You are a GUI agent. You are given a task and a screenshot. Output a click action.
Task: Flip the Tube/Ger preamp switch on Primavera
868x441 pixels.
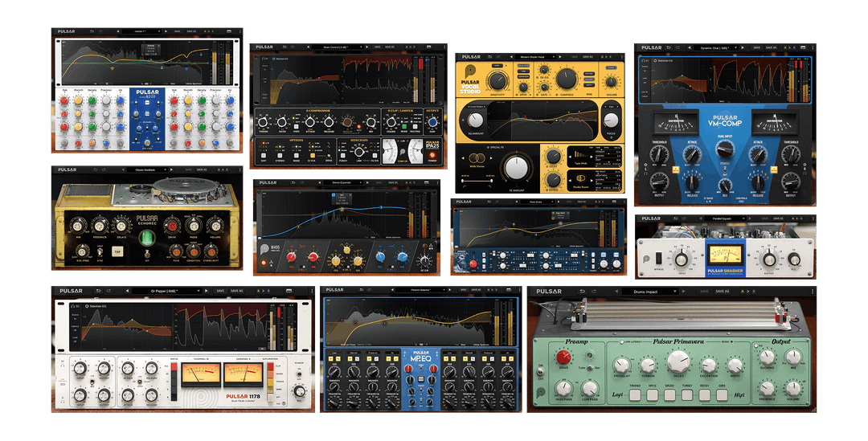click(x=590, y=368)
